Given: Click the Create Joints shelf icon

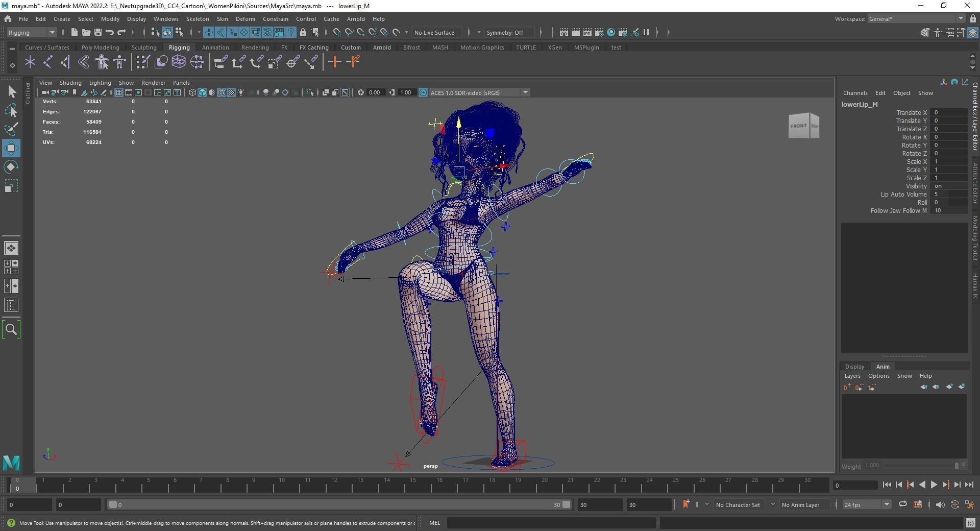Looking at the screenshot, I should click(x=48, y=62).
